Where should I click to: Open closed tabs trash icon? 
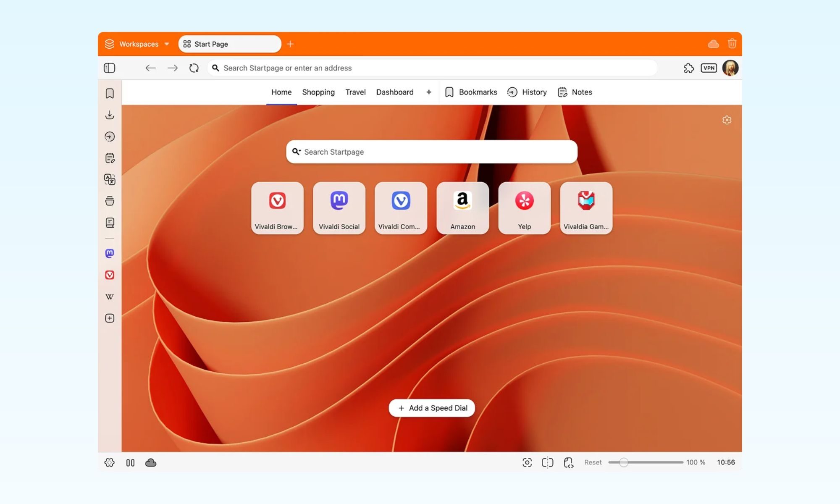(x=732, y=44)
